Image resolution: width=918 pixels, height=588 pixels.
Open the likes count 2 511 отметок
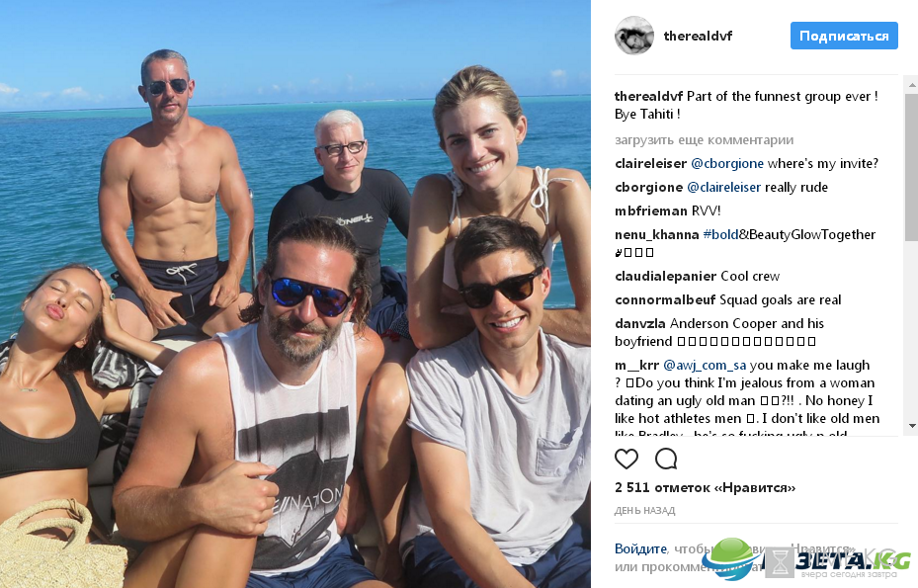705,488
